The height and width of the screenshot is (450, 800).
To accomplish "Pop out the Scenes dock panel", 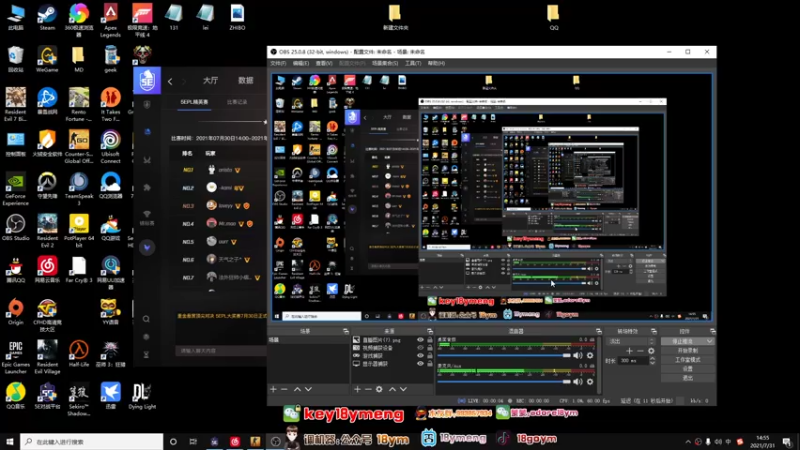I will [x=345, y=331].
